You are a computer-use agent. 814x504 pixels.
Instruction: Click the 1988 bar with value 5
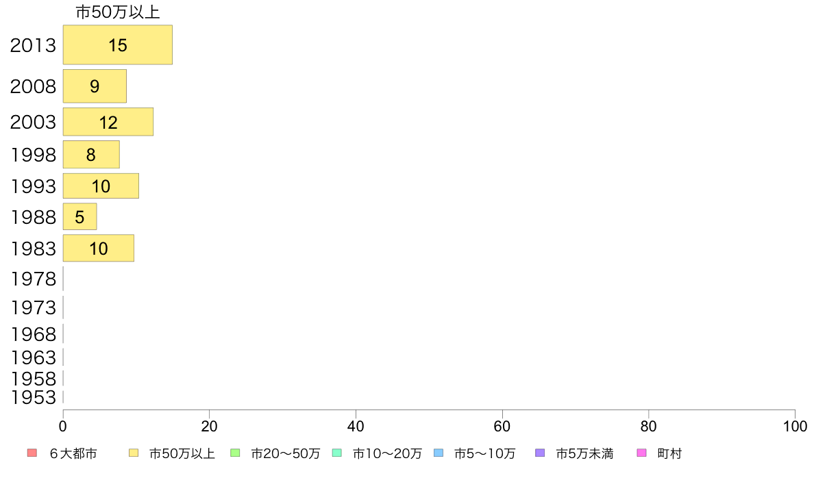[79, 217]
